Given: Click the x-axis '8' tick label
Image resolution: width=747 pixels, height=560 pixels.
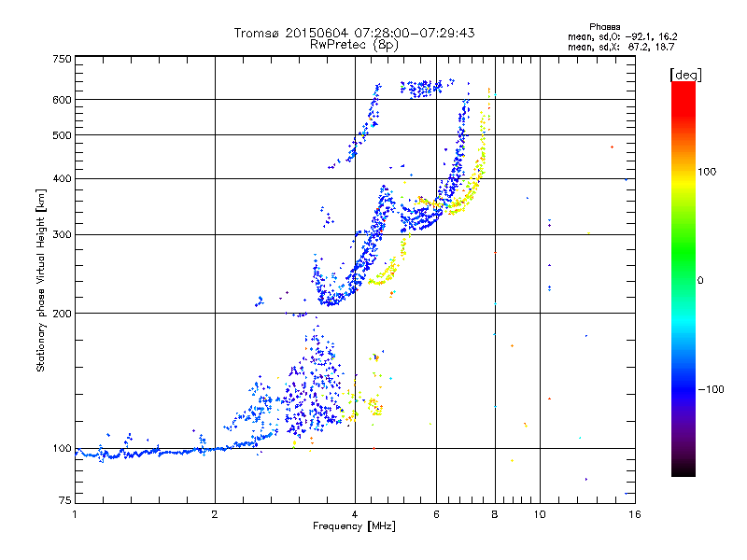Looking at the screenshot, I should point(495,514).
